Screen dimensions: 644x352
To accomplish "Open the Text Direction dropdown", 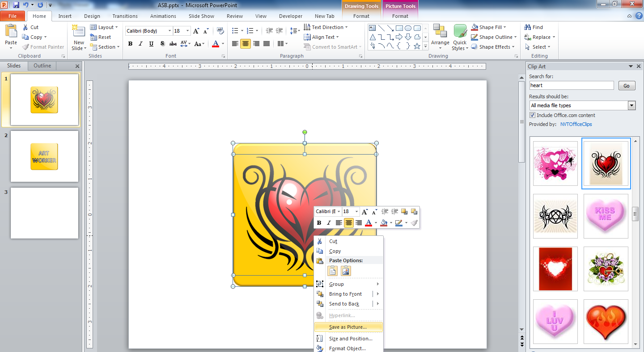I will 326,27.
